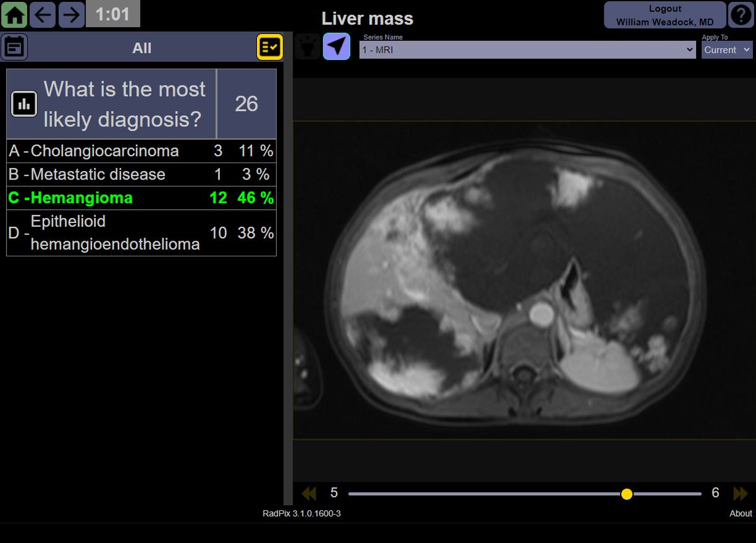Click the response count 26

point(246,104)
